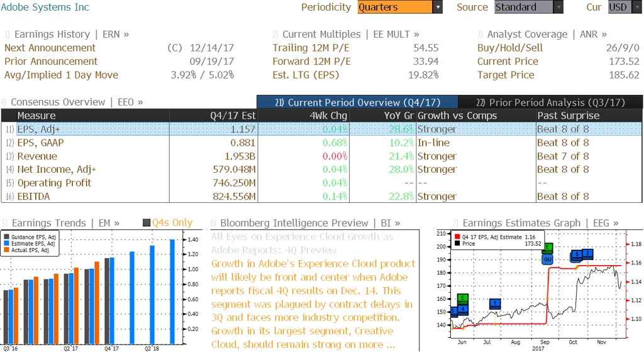
Task: Open the Bloomberg Intelligence preview headline text
Action: tap(303, 243)
